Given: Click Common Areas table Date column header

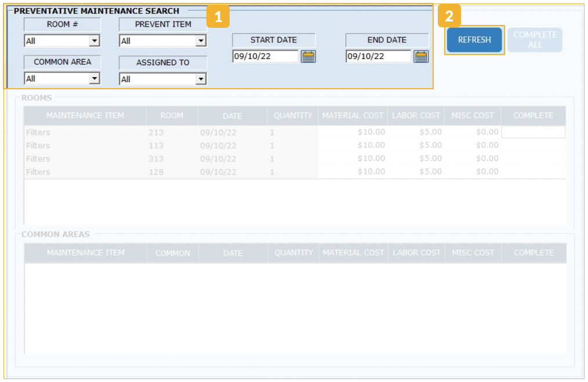Looking at the screenshot, I should pos(233,253).
